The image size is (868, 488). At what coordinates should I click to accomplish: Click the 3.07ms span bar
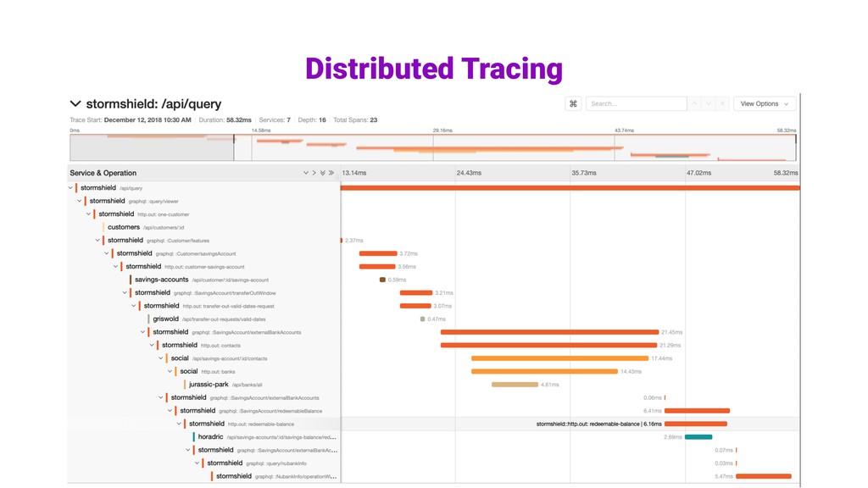point(415,306)
